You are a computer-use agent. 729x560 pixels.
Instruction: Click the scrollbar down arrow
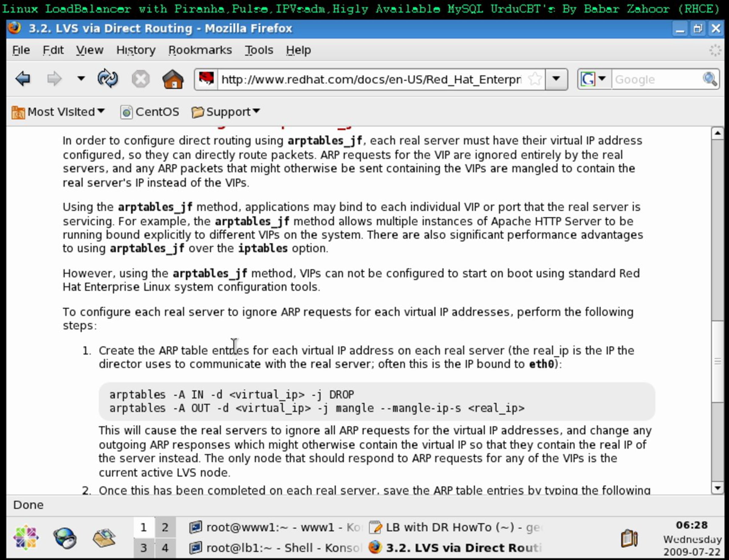717,488
